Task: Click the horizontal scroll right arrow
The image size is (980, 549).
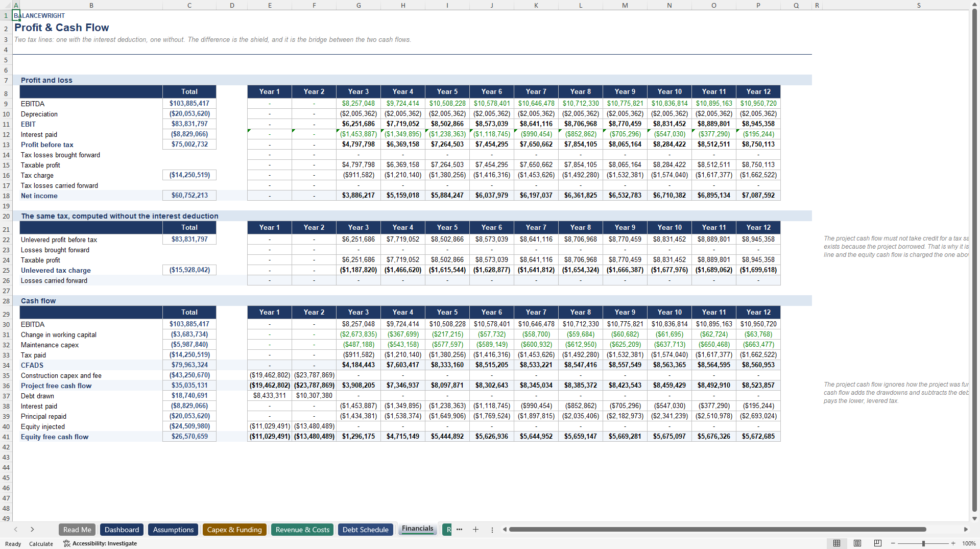Action: click(966, 530)
